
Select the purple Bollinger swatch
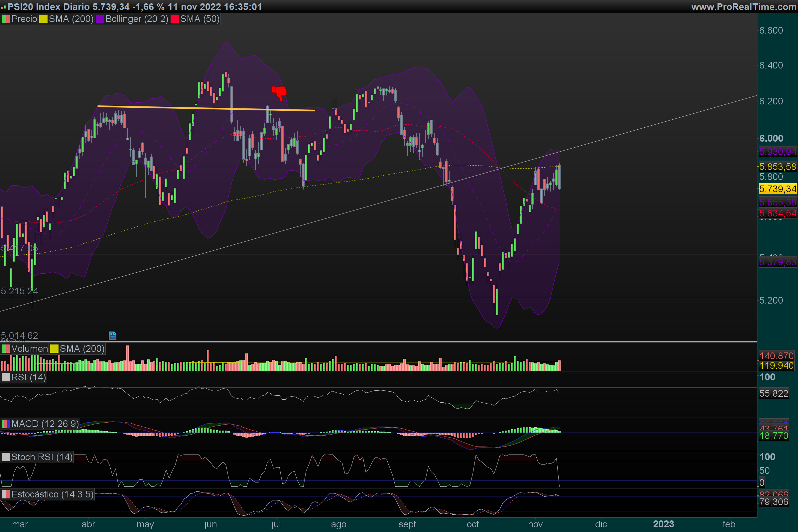coord(100,19)
